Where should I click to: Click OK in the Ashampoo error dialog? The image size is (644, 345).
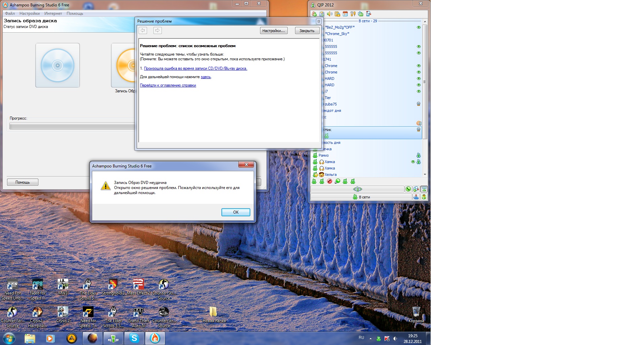tap(236, 212)
